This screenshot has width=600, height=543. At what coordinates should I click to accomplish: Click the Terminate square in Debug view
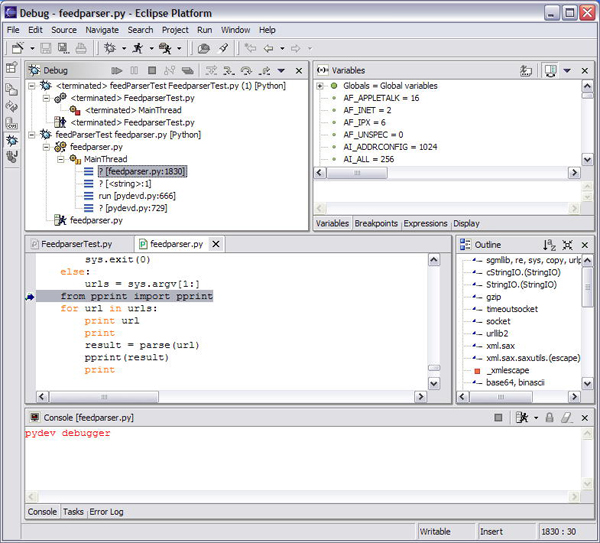pyautogui.click(x=152, y=70)
